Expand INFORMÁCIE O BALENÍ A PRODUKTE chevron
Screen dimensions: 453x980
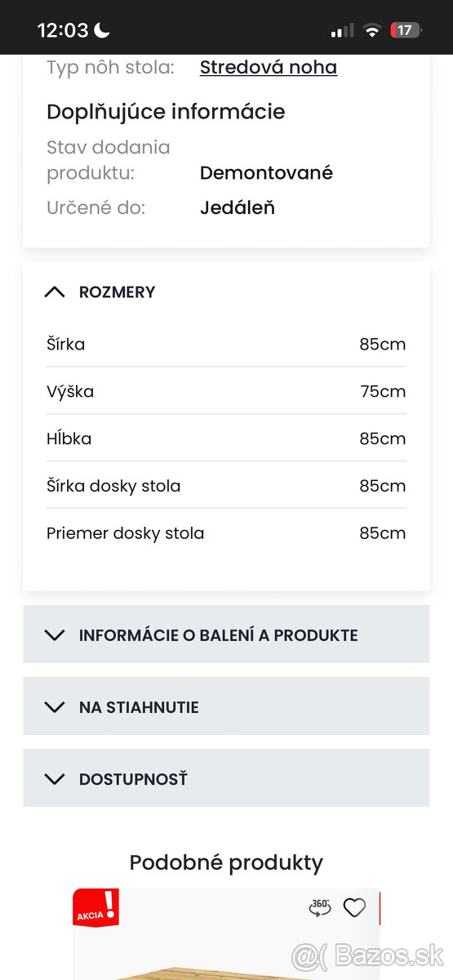[x=55, y=635]
